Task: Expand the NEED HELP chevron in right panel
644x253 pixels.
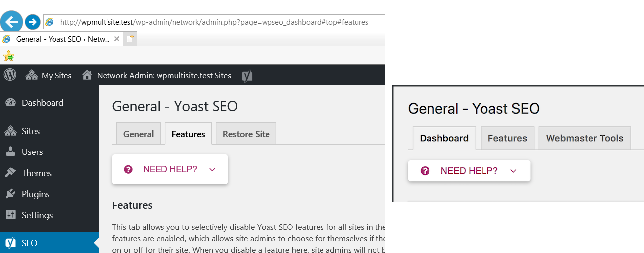Action: pyautogui.click(x=513, y=171)
